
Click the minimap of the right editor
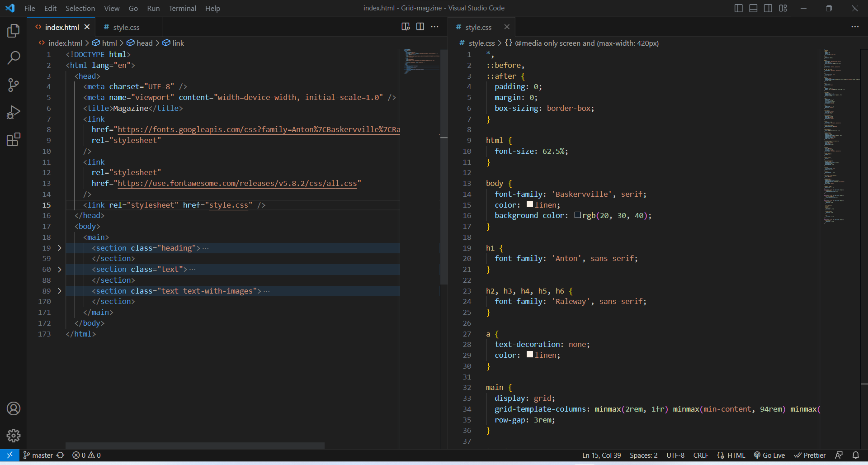tap(839, 136)
